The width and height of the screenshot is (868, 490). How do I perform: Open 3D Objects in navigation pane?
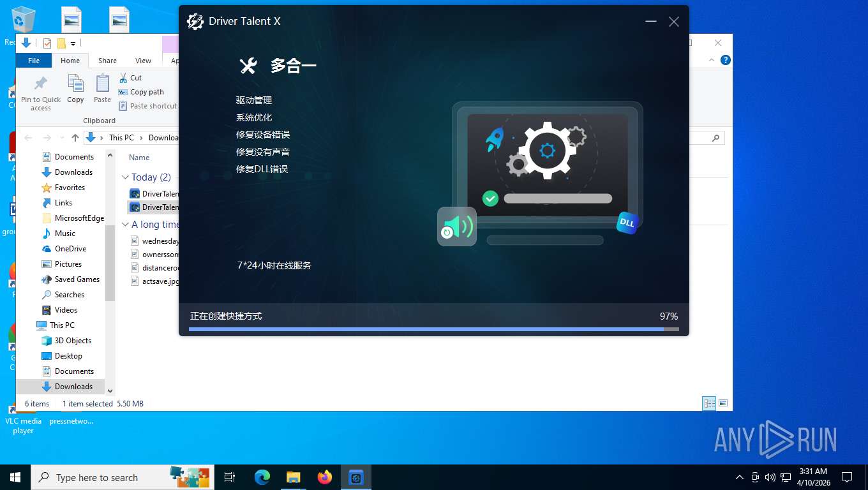coord(66,341)
